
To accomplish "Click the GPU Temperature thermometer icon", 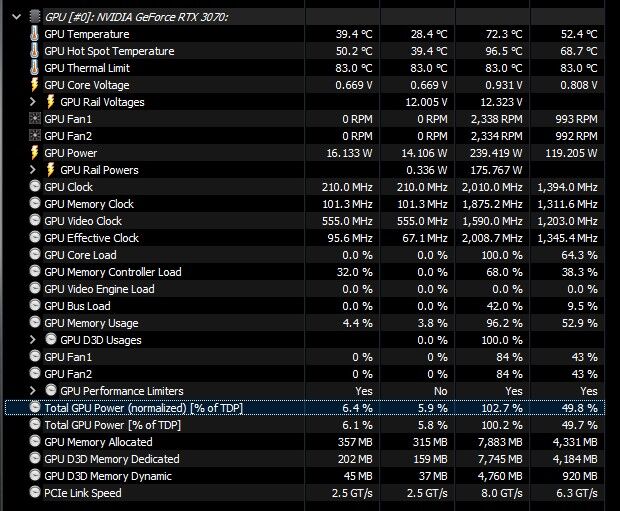I will (x=35, y=34).
